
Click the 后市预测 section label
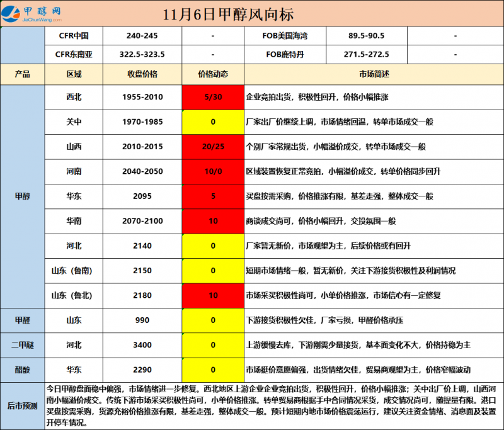[x=23, y=405]
